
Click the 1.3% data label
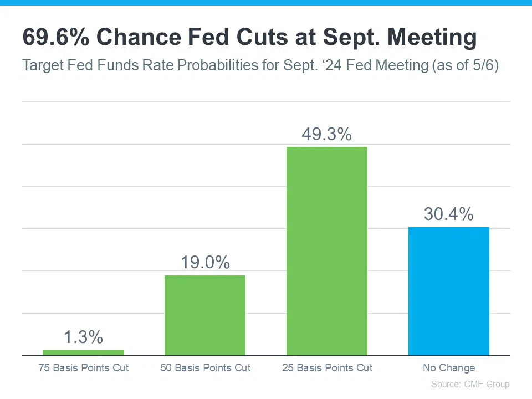click(83, 337)
